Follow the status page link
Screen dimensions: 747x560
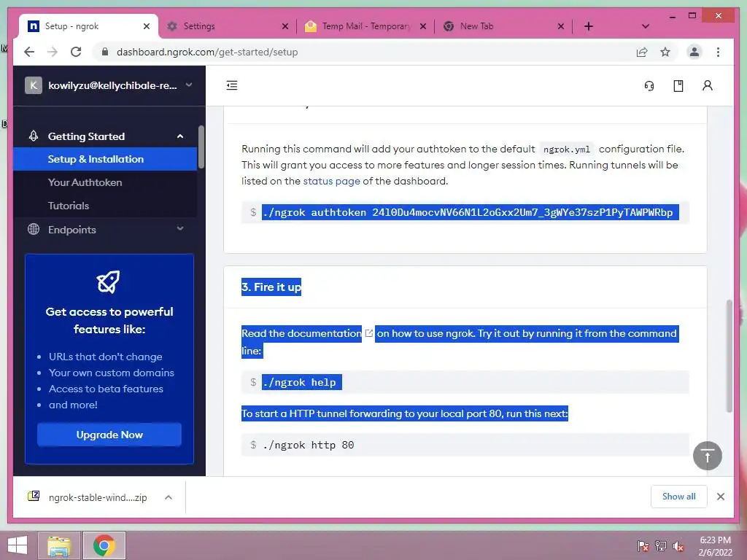click(x=332, y=181)
